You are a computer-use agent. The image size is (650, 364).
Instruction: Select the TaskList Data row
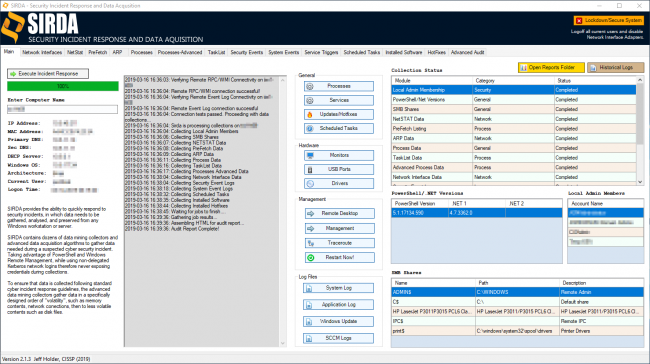[514, 158]
